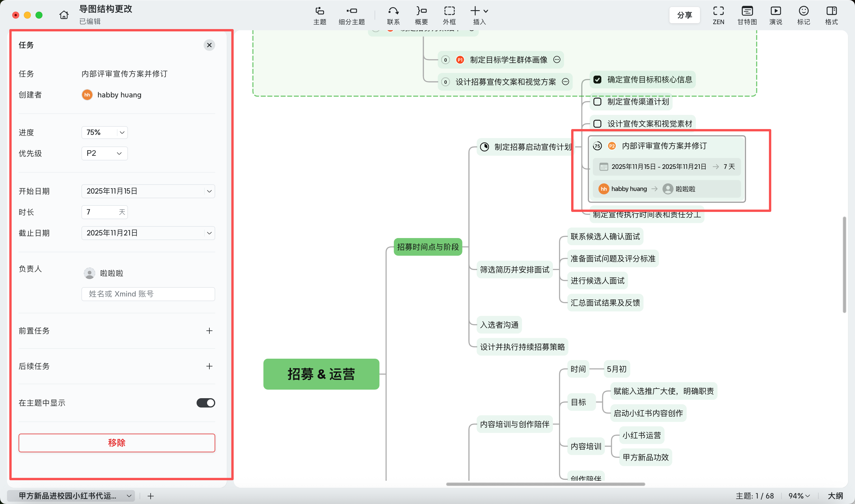Toggle 在主题中显示 switch off
855x504 pixels.
point(206,403)
